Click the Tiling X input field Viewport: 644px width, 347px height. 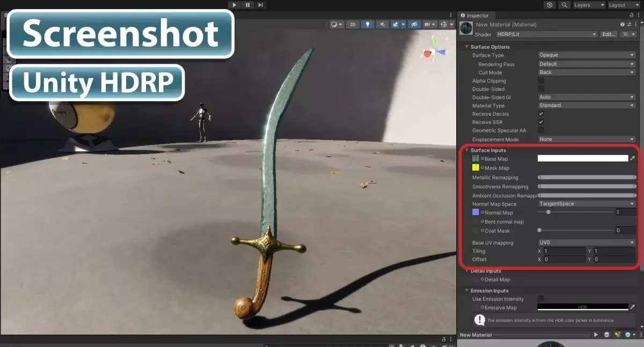[x=564, y=251]
